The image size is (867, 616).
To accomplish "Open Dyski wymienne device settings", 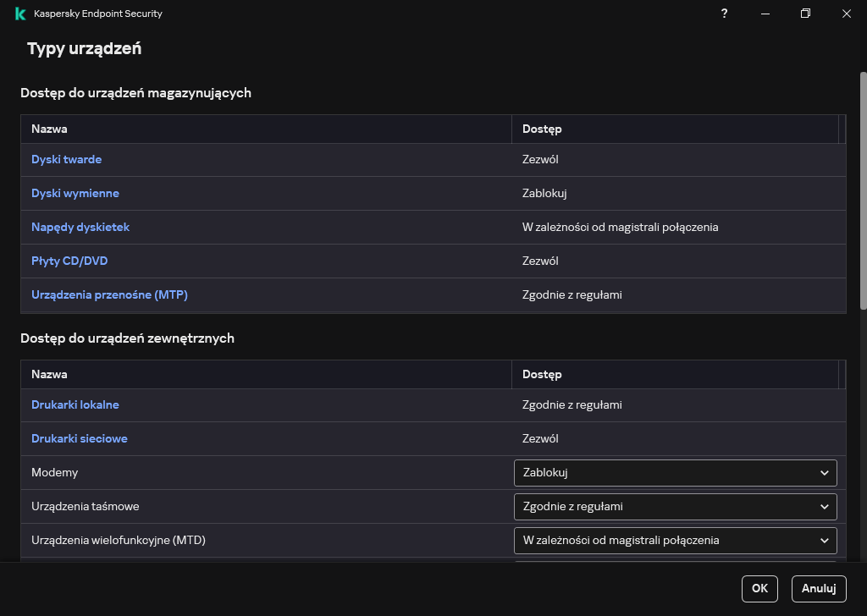I will [75, 193].
